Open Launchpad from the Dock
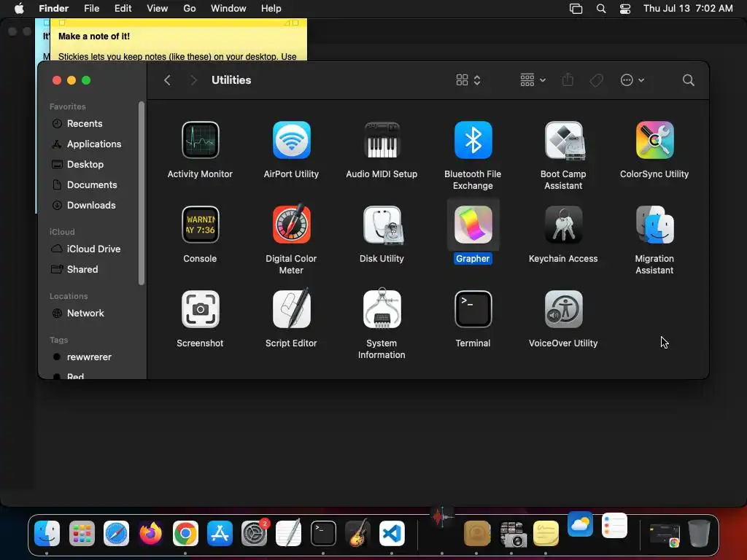Image resolution: width=747 pixels, height=560 pixels. pyautogui.click(x=82, y=533)
